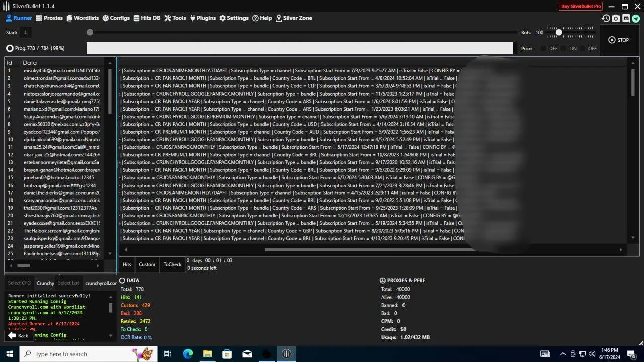Screen dimensions: 644x362
Task: Click hits pane scroll-down arrow
Action: 633,238
